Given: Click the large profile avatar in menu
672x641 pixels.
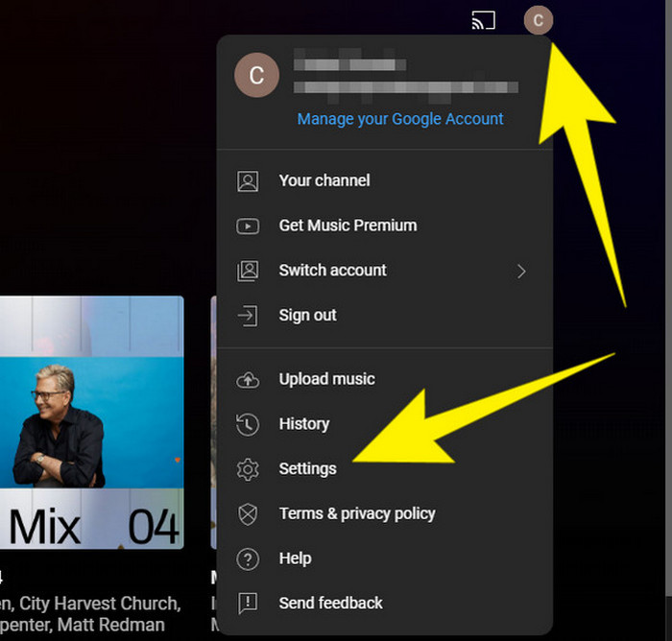Looking at the screenshot, I should pos(256,75).
